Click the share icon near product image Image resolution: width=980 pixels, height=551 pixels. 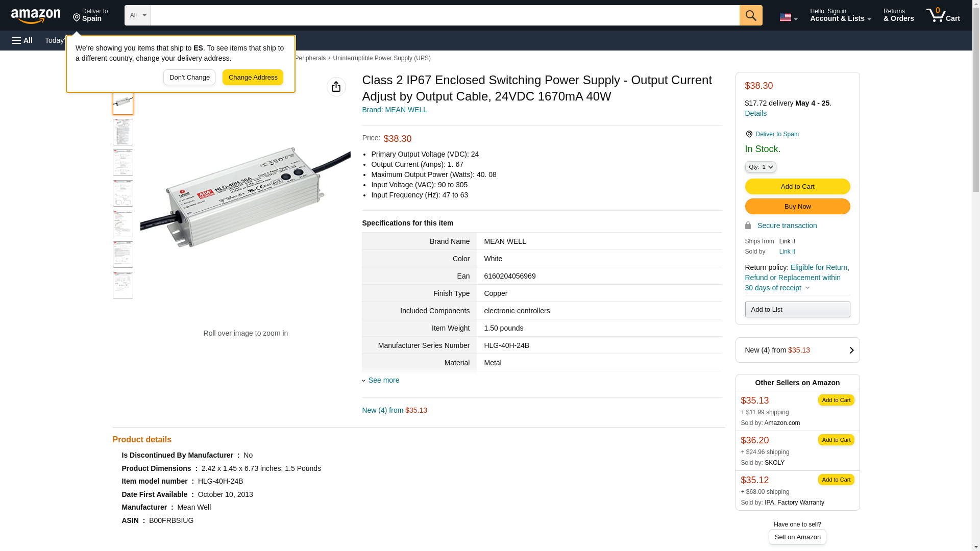click(336, 87)
